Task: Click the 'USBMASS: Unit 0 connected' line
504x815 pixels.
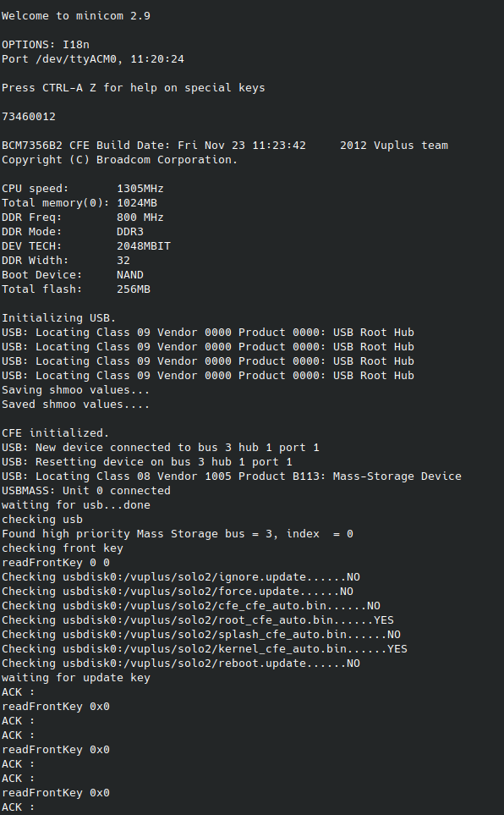Action: point(86,491)
